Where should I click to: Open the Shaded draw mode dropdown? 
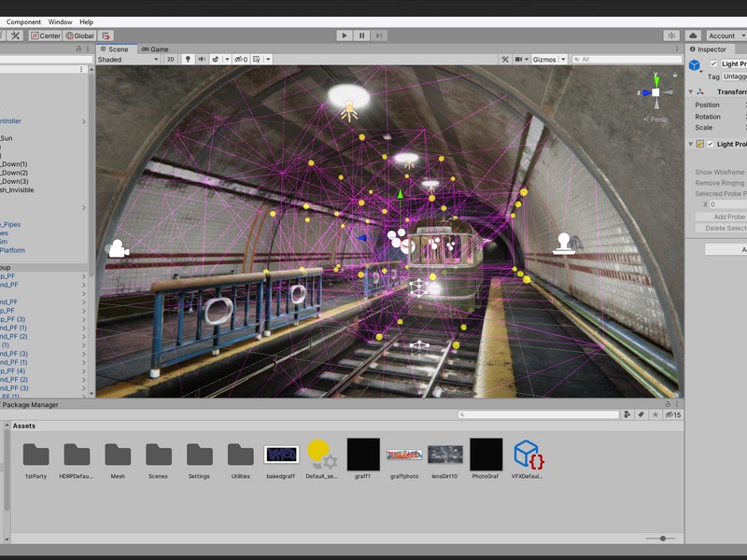(129, 60)
